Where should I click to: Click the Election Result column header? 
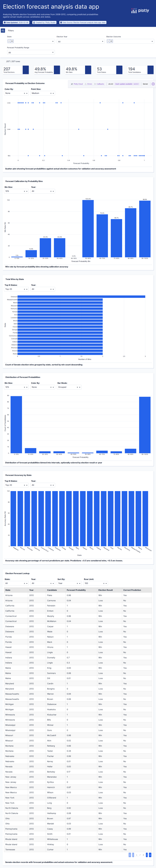point(110,590)
